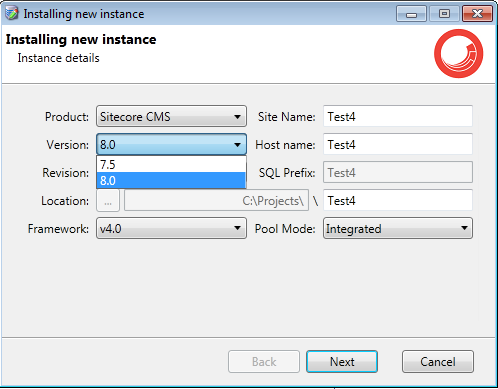
Task: Expand the Pool Mode Integrated dropdown
Action: (398, 228)
